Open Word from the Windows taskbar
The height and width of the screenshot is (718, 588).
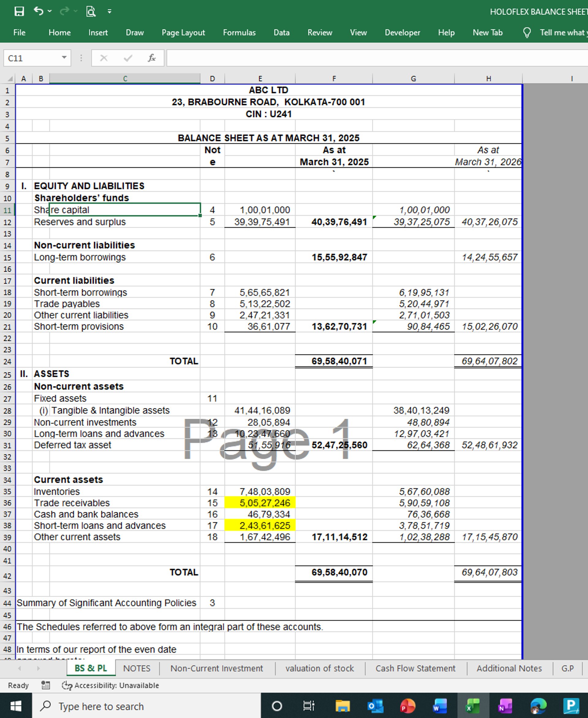pos(440,706)
